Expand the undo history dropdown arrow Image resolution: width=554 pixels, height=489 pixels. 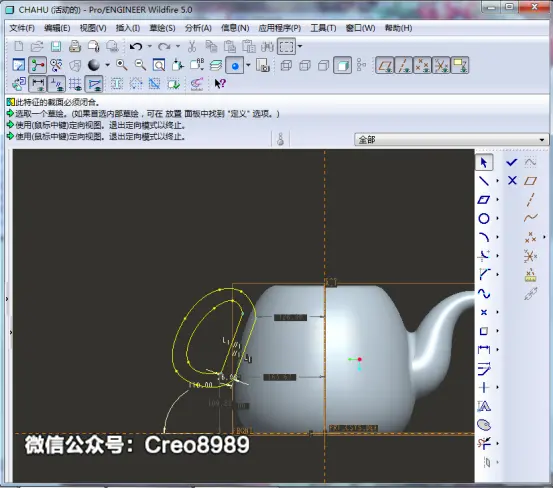pyautogui.click(x=149, y=46)
